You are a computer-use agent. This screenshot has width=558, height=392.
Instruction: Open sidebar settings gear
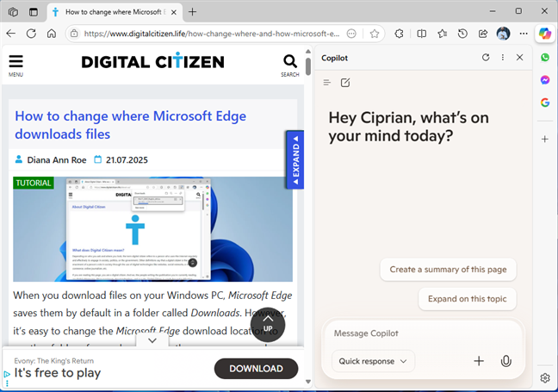click(545, 377)
